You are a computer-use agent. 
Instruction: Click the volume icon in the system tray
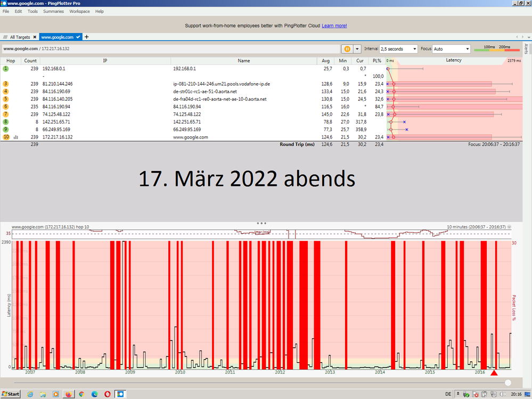pos(502,395)
